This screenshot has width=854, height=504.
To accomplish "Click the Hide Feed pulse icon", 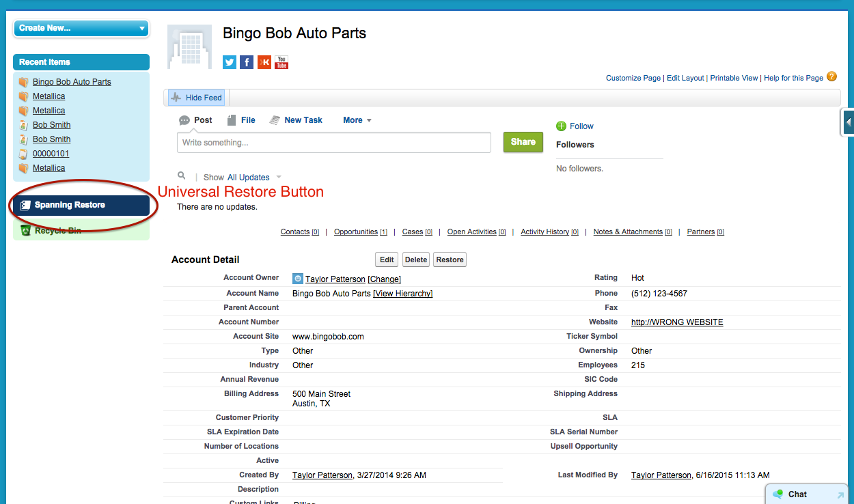I will (176, 98).
